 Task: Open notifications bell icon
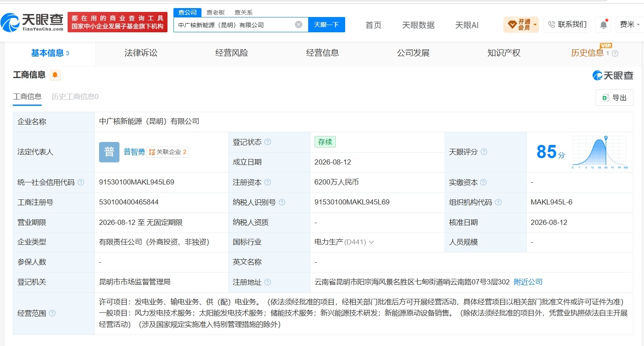(603, 25)
